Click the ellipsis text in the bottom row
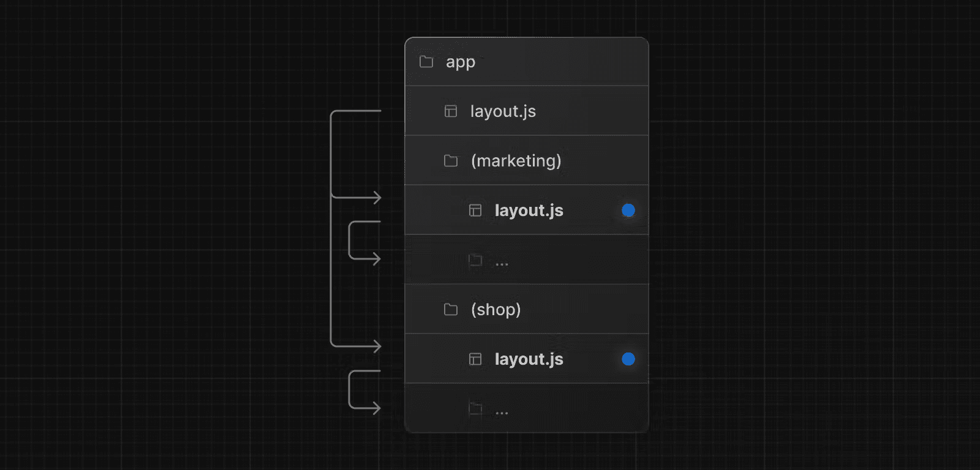The width and height of the screenshot is (980, 470). [502, 412]
